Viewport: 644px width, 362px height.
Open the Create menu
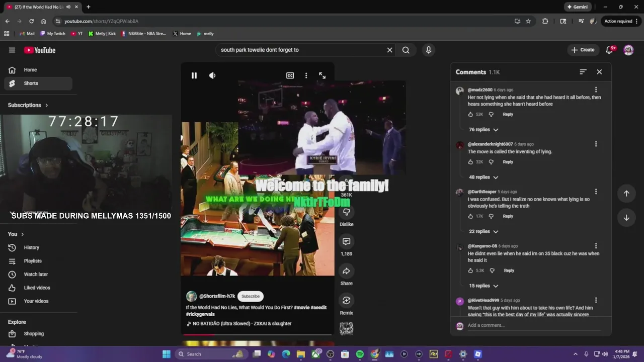(x=583, y=50)
